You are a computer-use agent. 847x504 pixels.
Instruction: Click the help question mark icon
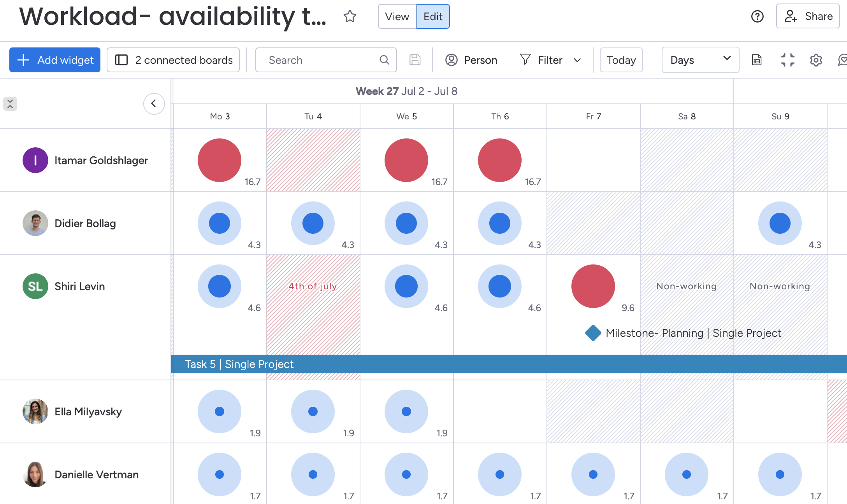click(757, 16)
